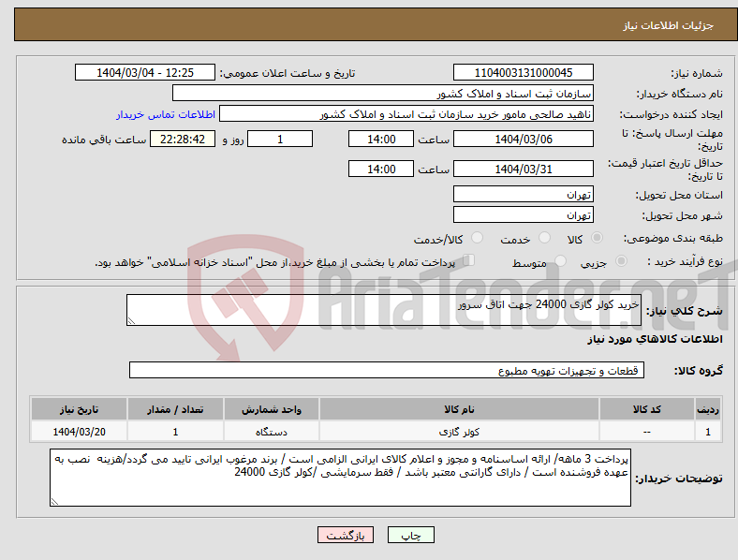This screenshot has height=560, width=738.
Task: Click the تاریخ نیاز column header
Action: tap(79, 409)
